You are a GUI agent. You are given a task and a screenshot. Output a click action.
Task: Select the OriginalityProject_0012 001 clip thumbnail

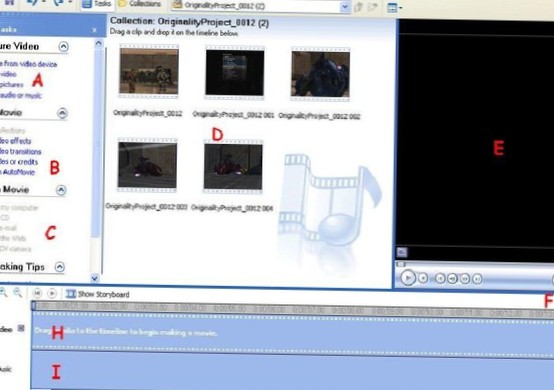click(x=235, y=73)
